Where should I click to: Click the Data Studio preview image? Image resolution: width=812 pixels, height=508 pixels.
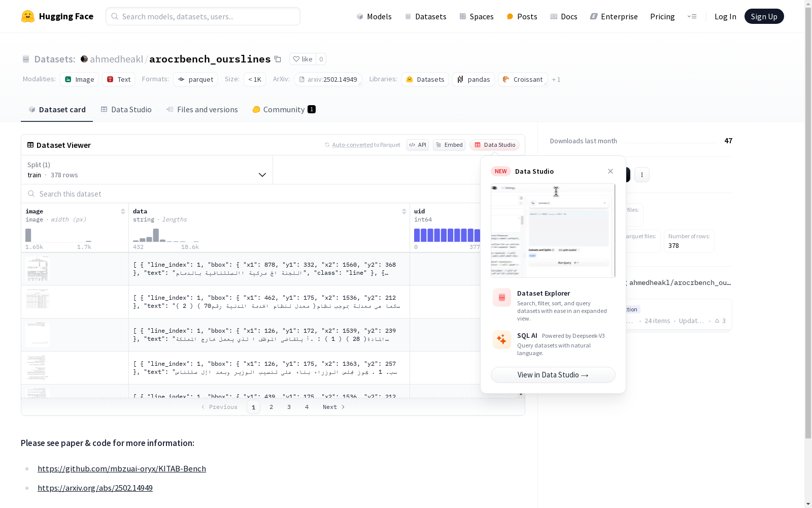553,231
